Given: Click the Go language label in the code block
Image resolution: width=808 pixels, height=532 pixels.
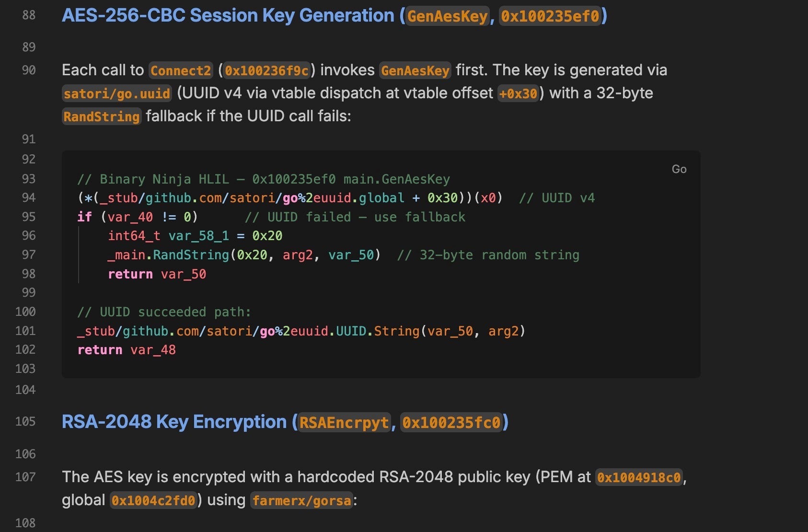Looking at the screenshot, I should [x=679, y=169].
